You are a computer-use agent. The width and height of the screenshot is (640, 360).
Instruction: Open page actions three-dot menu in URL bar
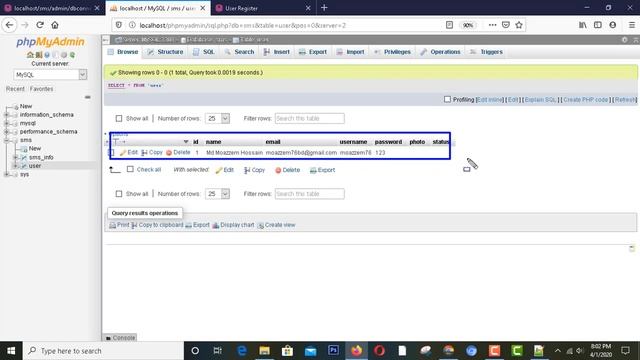(x=492, y=25)
